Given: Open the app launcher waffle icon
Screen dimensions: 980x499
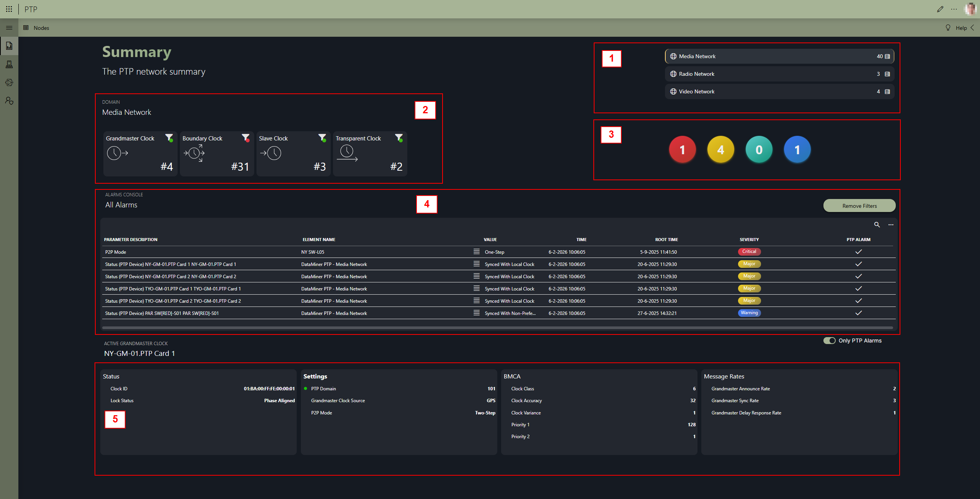Looking at the screenshot, I should point(9,9).
